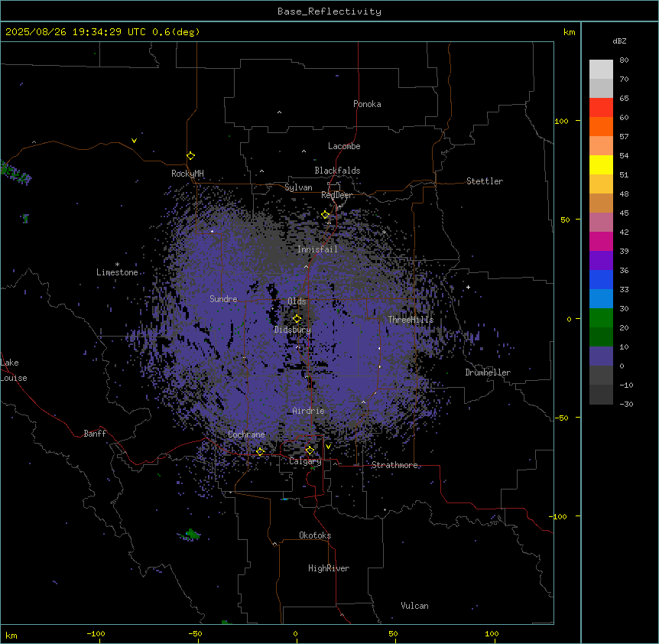Click the -100 tick on horizontal axis

click(96, 633)
